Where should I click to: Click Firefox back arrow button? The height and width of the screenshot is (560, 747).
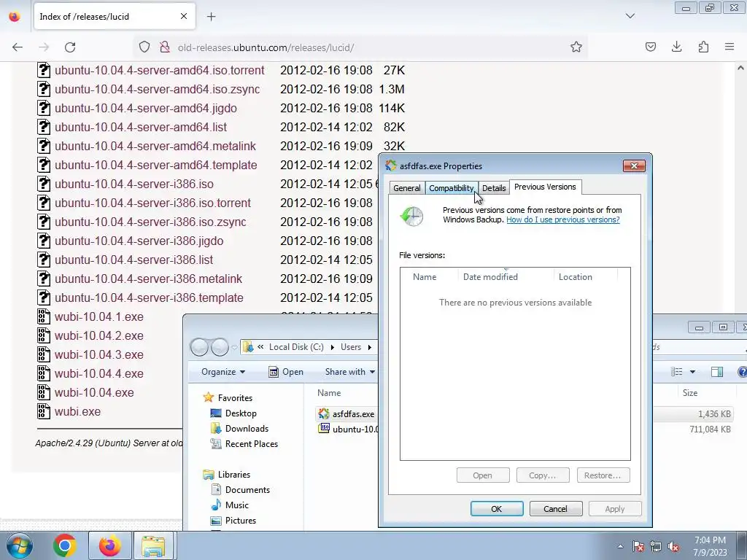[x=18, y=47]
